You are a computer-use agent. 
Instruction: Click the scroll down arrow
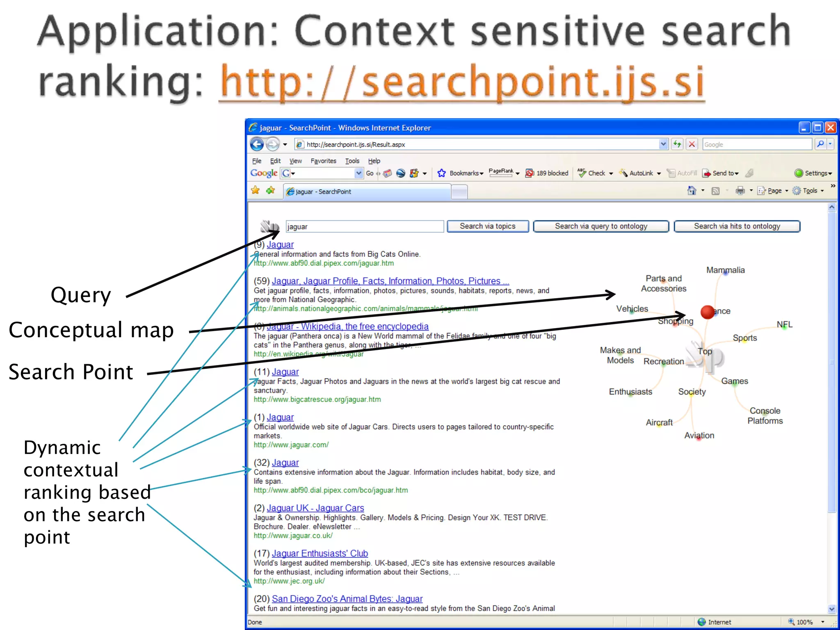click(831, 609)
